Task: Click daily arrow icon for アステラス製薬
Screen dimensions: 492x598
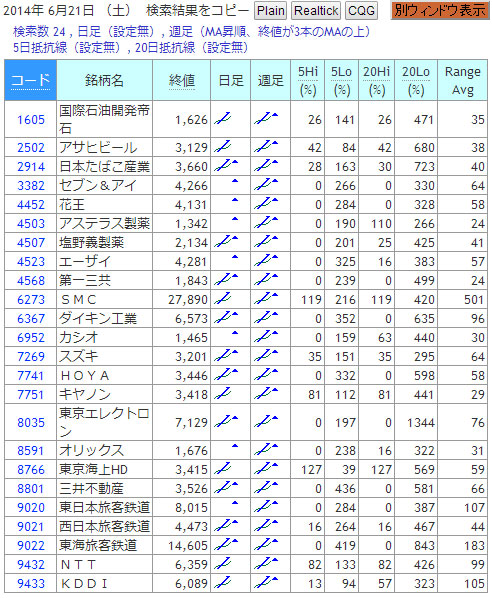Action: click(x=235, y=219)
